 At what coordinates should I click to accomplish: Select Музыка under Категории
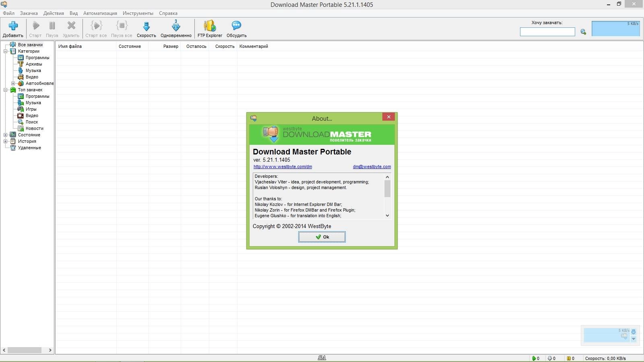pos(33,70)
